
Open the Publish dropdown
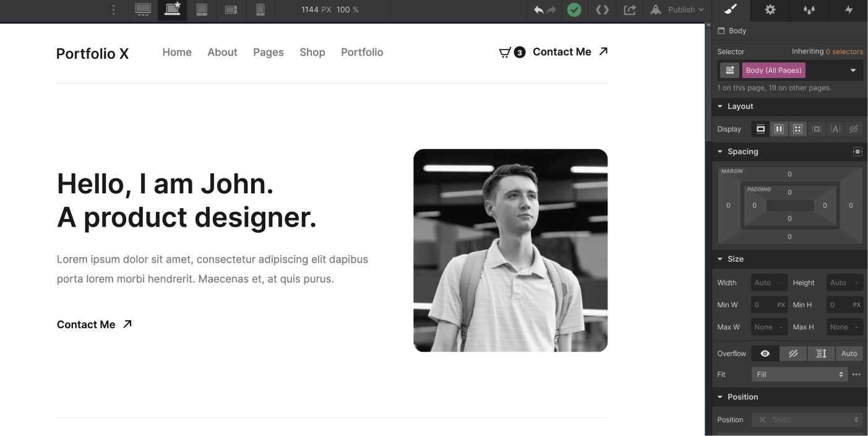pos(677,10)
